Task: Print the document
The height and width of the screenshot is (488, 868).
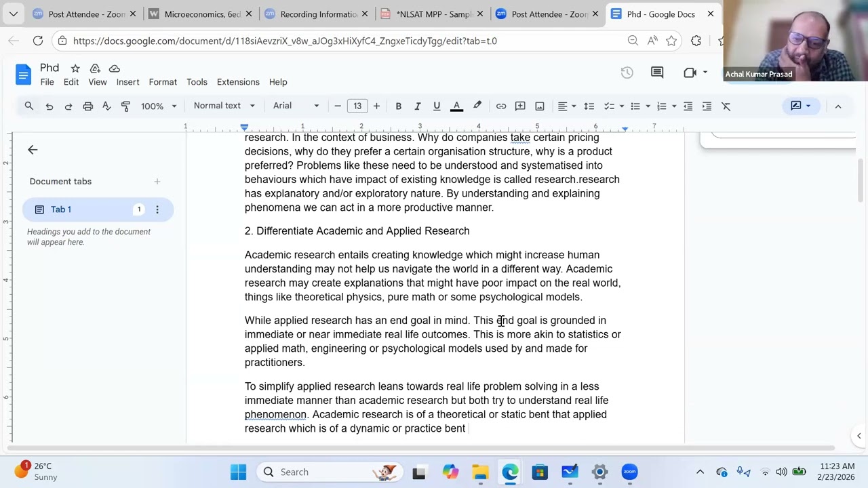Action: pyautogui.click(x=87, y=106)
